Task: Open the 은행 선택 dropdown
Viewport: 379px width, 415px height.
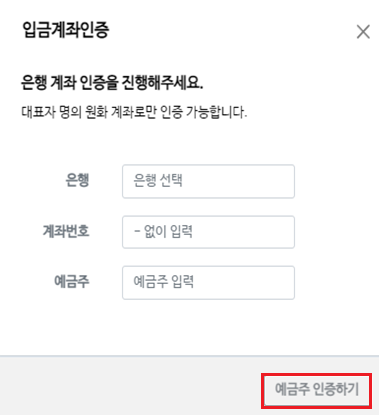Action: point(208,181)
